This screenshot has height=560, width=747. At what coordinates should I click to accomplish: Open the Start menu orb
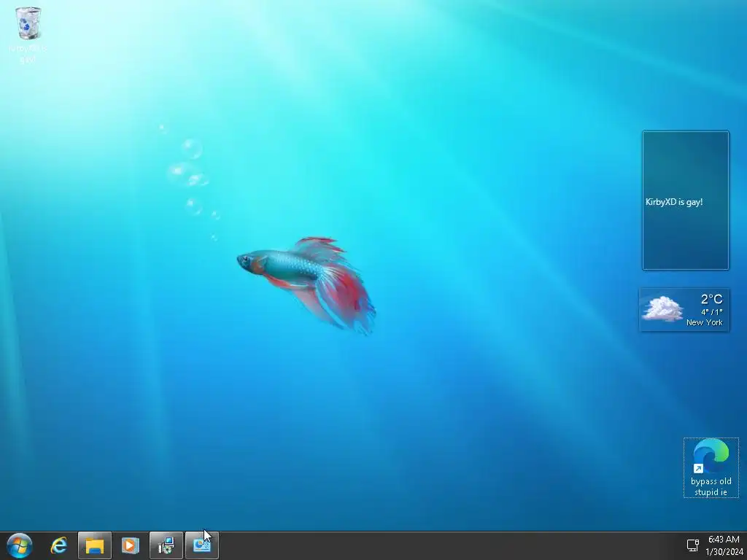[20, 545]
